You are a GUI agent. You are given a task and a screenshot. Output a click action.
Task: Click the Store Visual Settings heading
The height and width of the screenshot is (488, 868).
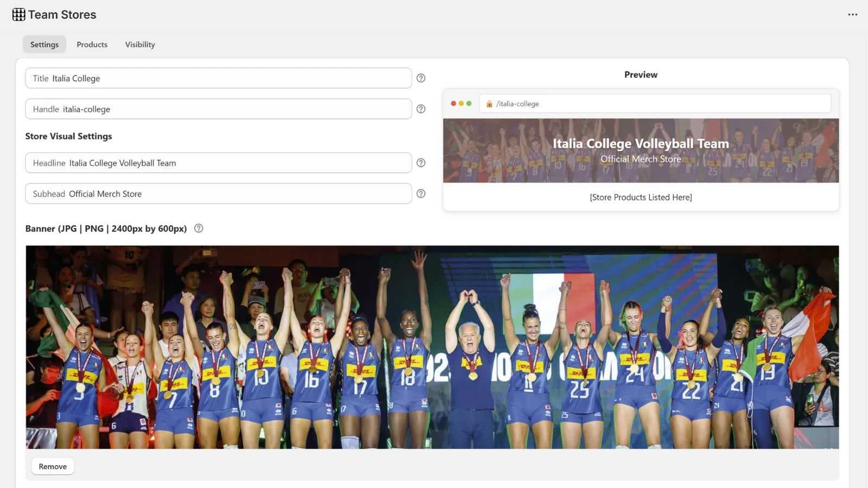tap(69, 136)
